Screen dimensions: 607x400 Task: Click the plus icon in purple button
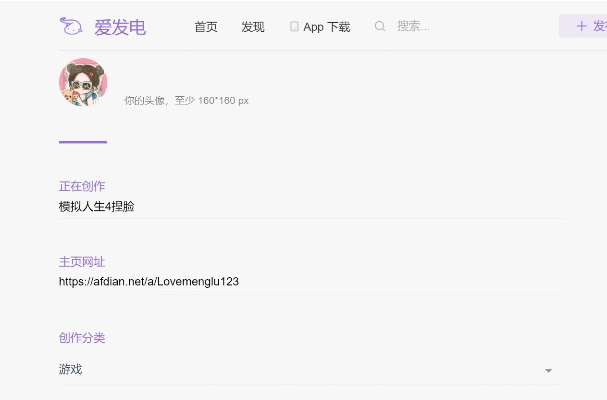click(x=582, y=27)
